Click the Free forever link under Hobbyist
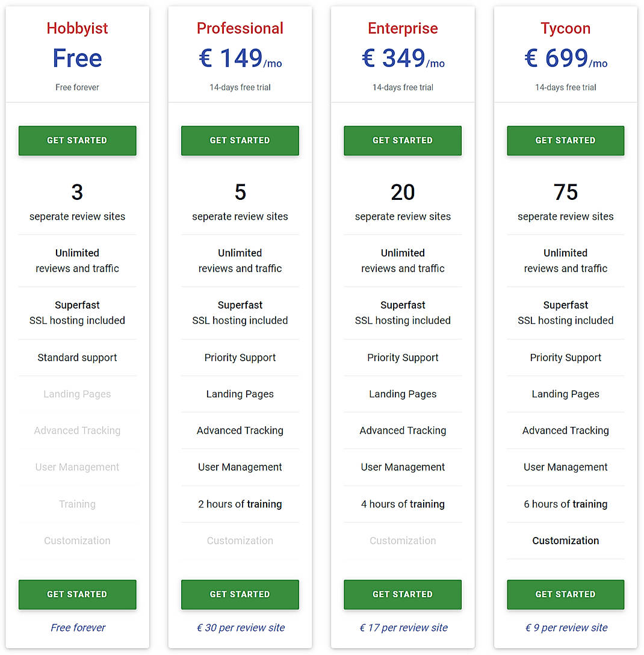The width and height of the screenshot is (644, 655). point(77,627)
